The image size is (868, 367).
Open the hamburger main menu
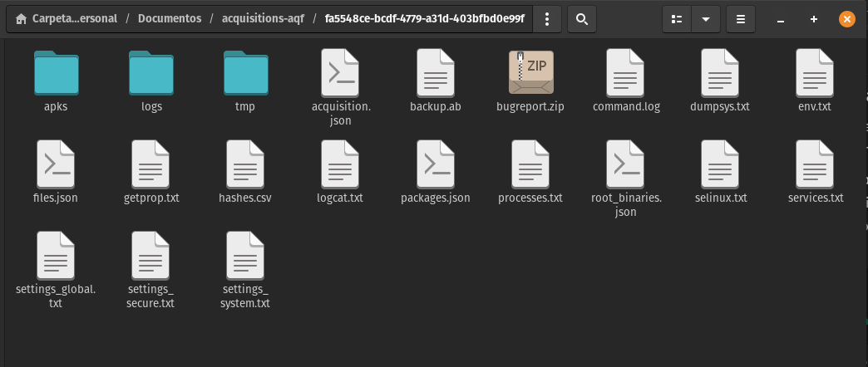(740, 19)
